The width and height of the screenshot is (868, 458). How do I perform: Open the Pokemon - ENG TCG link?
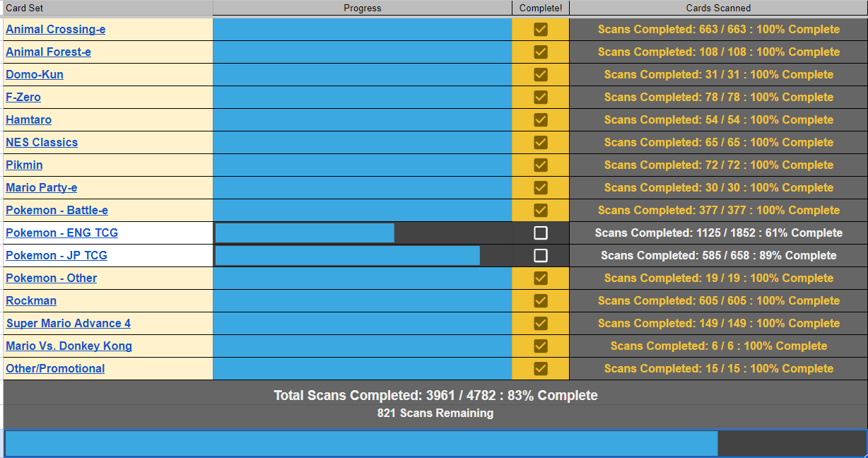coord(61,233)
